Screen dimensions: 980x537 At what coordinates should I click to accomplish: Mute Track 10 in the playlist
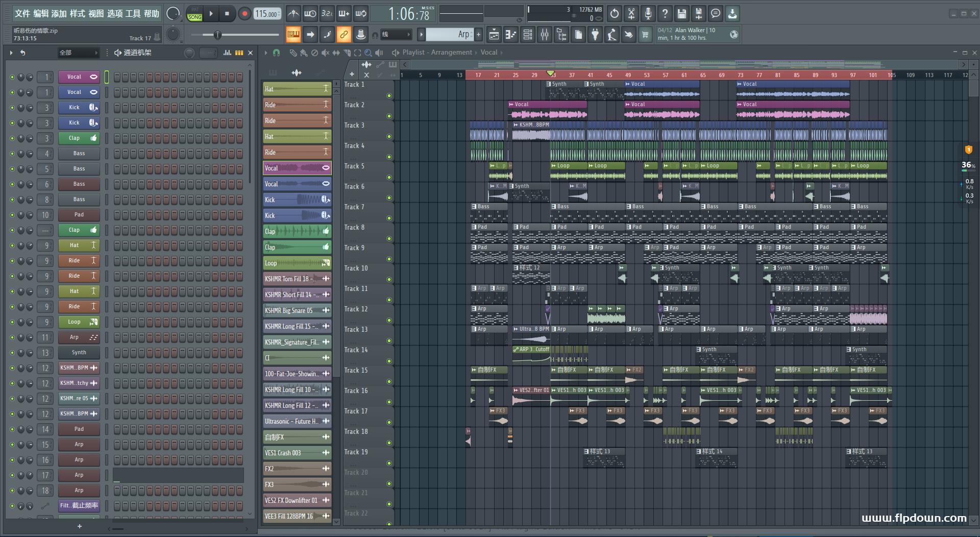point(389,279)
